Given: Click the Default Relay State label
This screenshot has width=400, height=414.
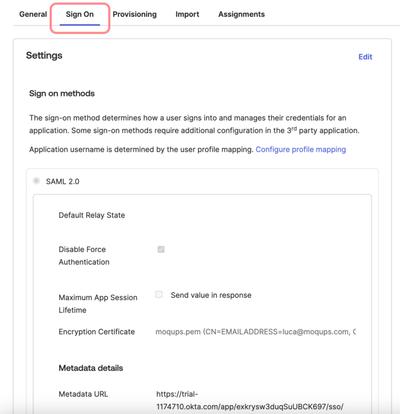Looking at the screenshot, I should click(92, 215).
